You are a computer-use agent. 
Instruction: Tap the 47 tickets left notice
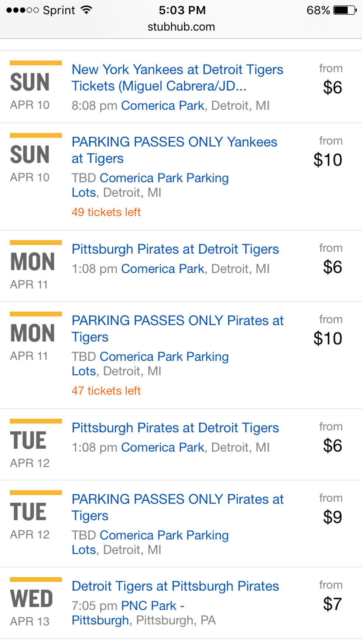coord(106,391)
